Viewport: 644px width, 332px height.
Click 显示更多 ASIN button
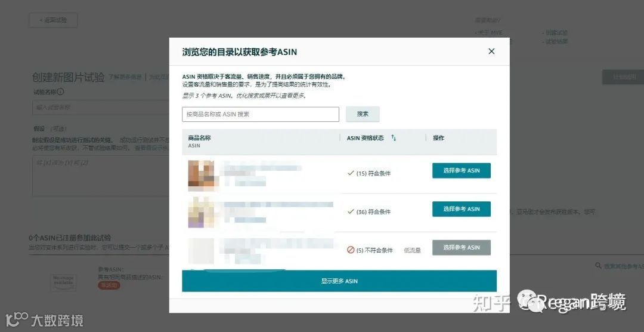click(339, 281)
